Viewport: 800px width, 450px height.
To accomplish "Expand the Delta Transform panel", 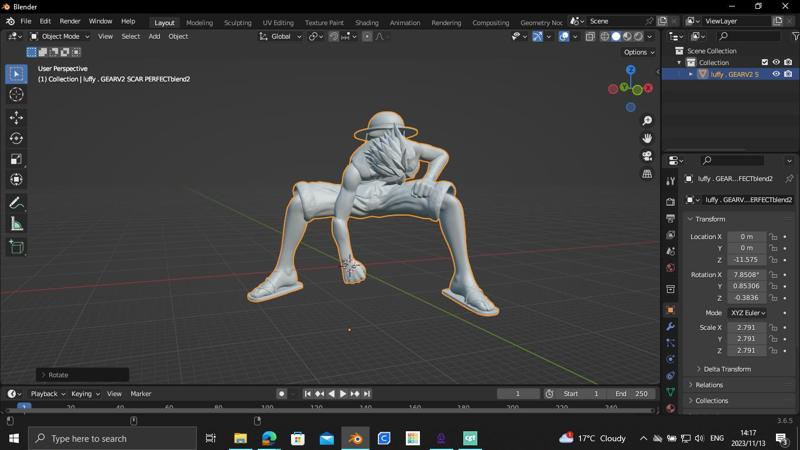I will pos(727,369).
